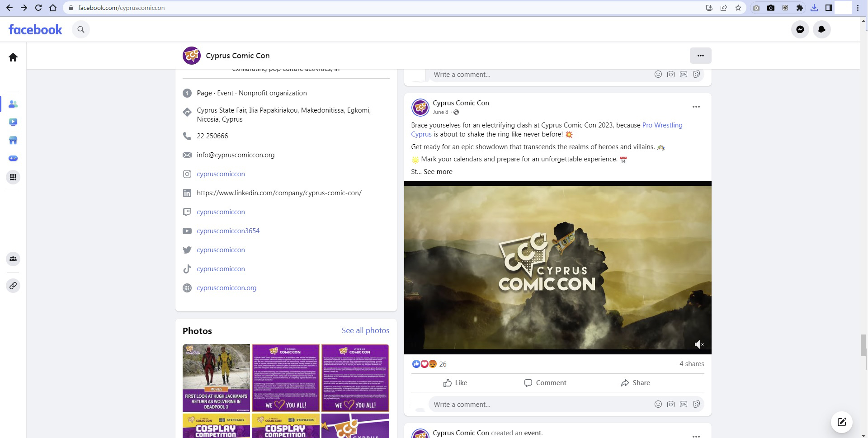This screenshot has width=868, height=438.
Task: Open the wrestling post's three-dot options menu
Action: tap(696, 107)
